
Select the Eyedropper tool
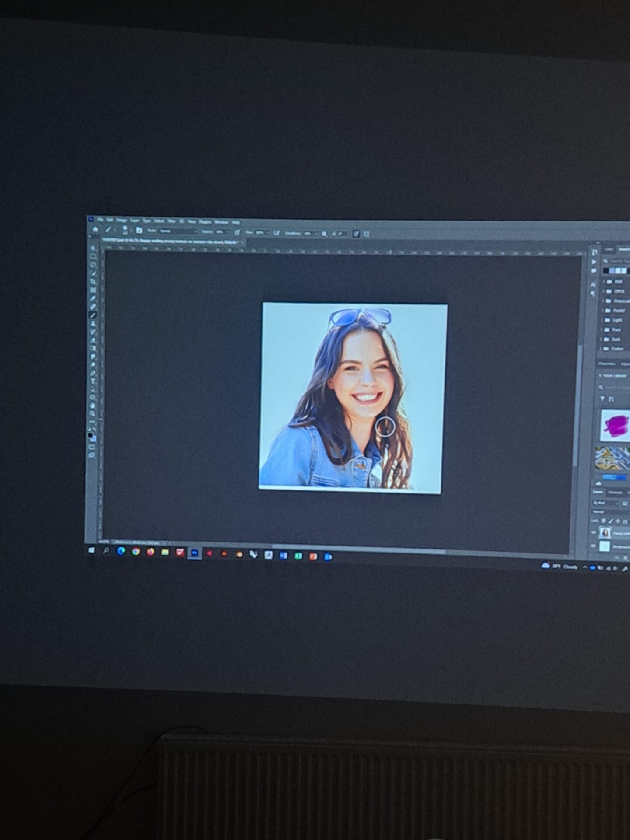tap(93, 298)
